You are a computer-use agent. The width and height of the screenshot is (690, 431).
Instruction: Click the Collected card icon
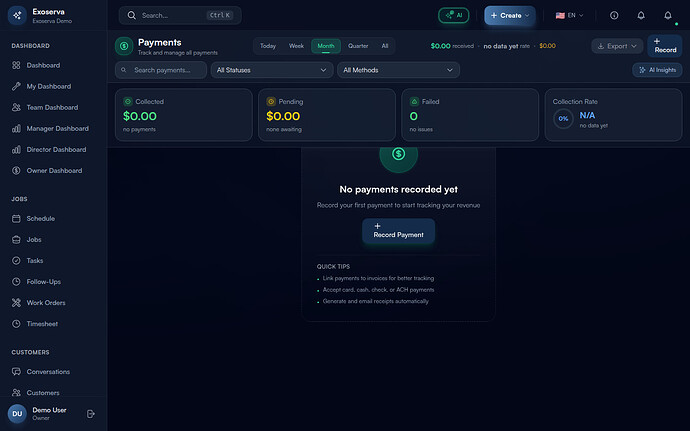point(128,102)
